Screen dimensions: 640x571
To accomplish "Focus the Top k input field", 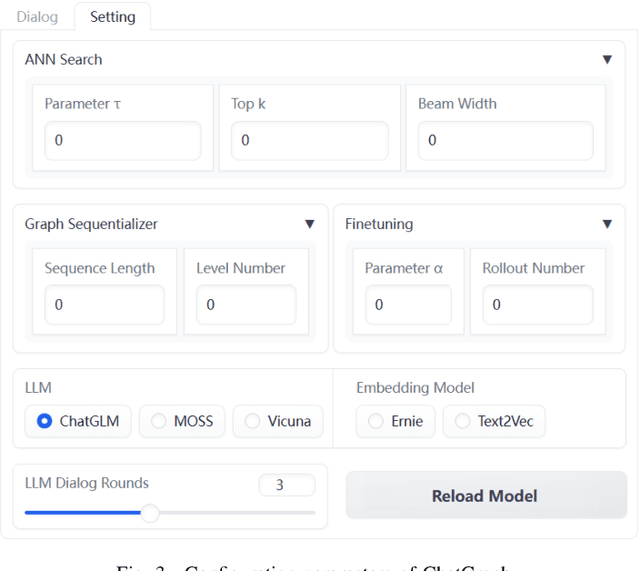I will (309, 141).
